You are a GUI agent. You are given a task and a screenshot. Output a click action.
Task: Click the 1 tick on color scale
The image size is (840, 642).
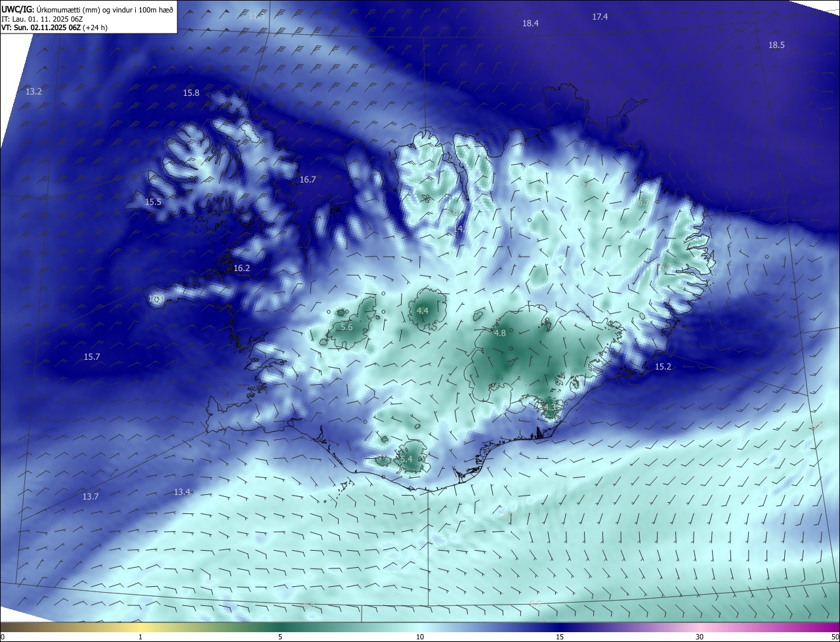(141, 637)
